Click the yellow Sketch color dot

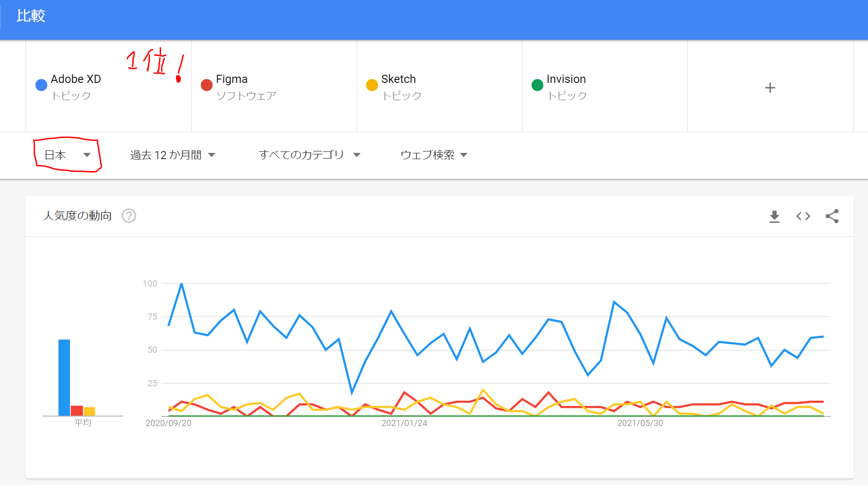(x=372, y=85)
